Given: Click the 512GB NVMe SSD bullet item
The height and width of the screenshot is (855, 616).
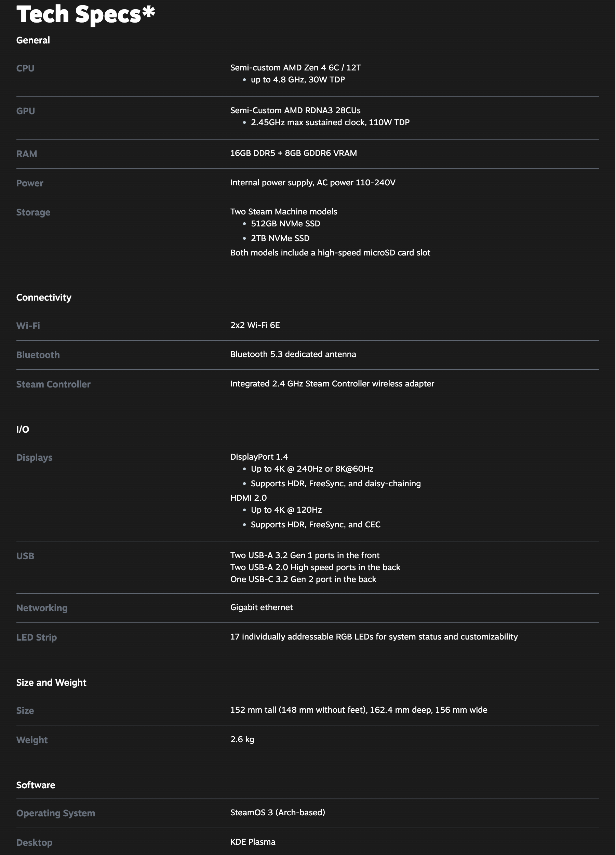Looking at the screenshot, I should point(285,224).
